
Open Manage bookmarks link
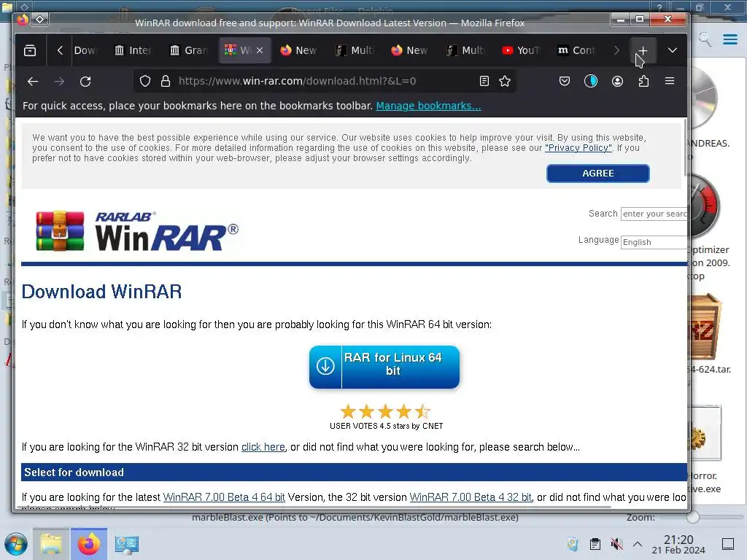coord(428,106)
